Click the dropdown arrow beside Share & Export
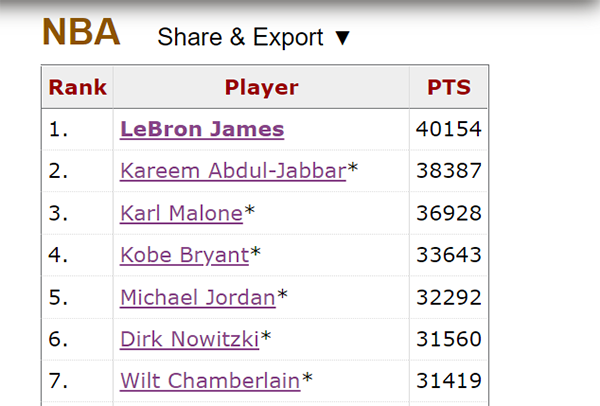The height and width of the screenshot is (406, 600). [x=342, y=38]
